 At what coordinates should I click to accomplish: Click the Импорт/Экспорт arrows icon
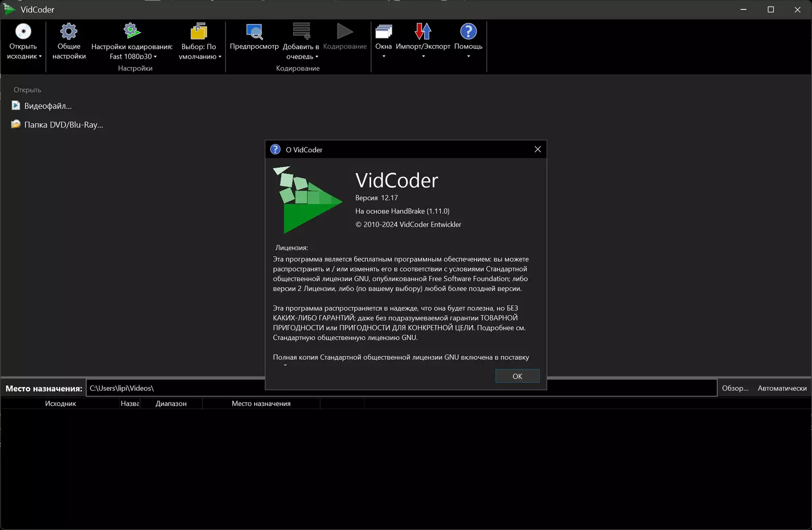[423, 31]
